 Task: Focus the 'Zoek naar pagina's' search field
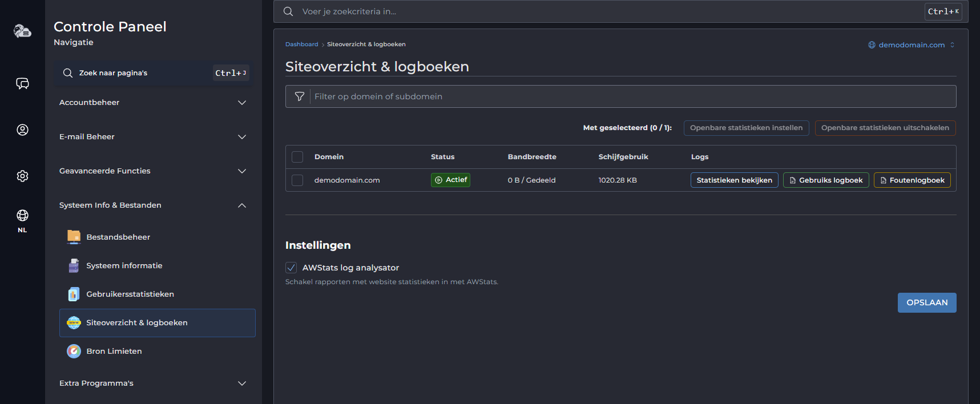click(154, 73)
